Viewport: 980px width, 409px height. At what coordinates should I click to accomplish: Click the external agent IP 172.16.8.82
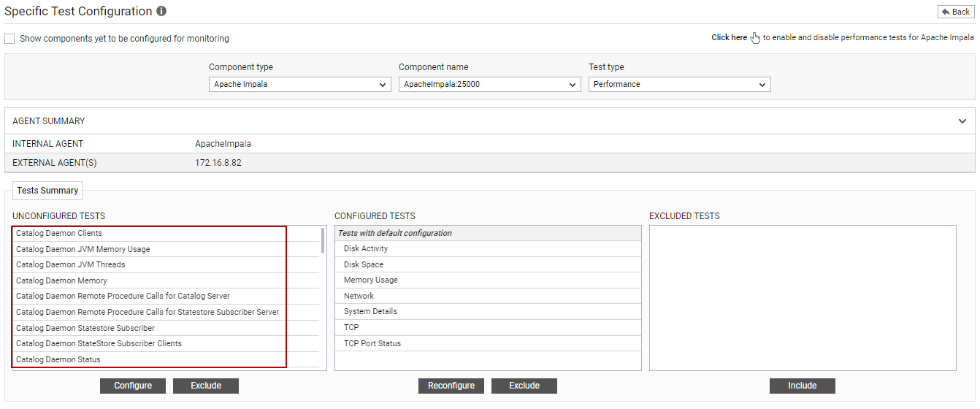(x=218, y=163)
